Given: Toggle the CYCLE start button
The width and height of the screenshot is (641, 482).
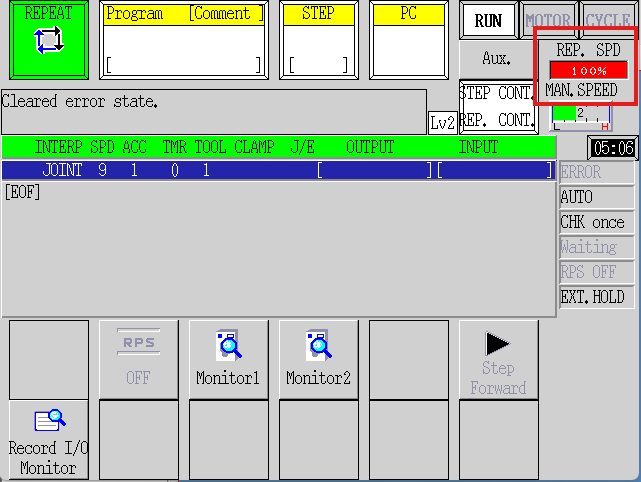Looking at the screenshot, I should tap(609, 20).
